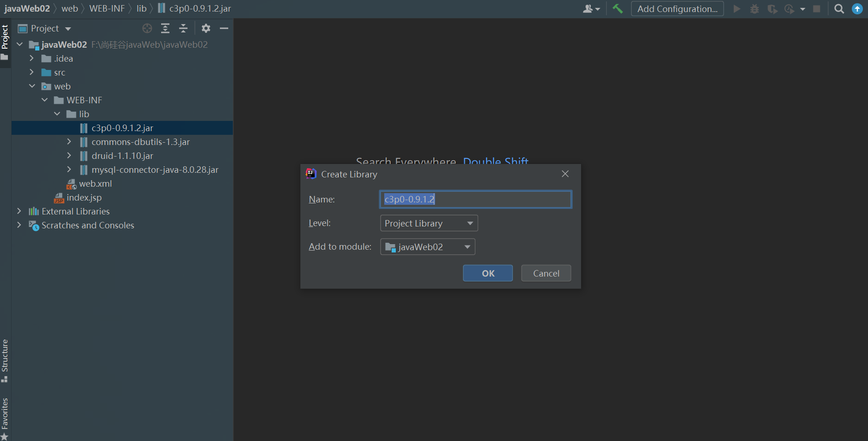Select the druid-1.1.10.jar file

pyautogui.click(x=122, y=156)
